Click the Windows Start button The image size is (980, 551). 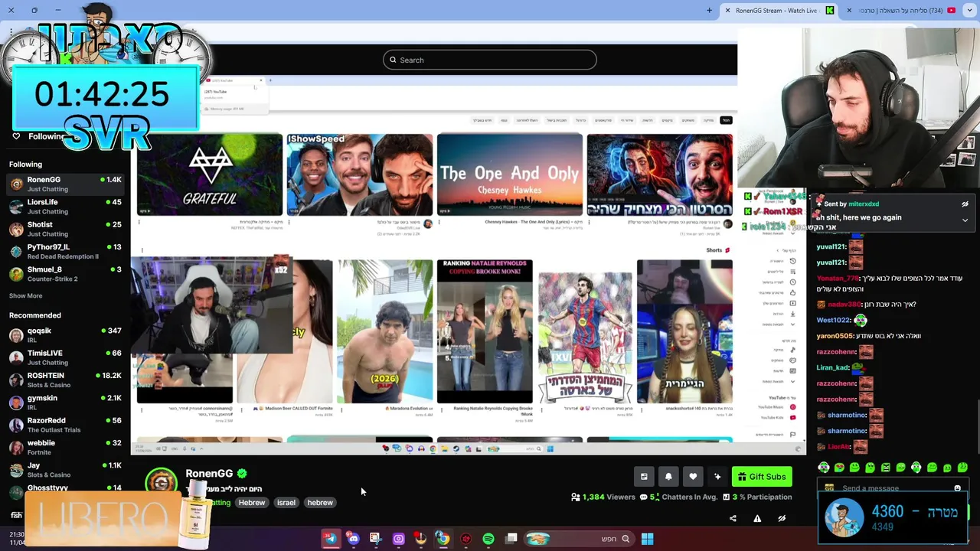click(x=647, y=539)
